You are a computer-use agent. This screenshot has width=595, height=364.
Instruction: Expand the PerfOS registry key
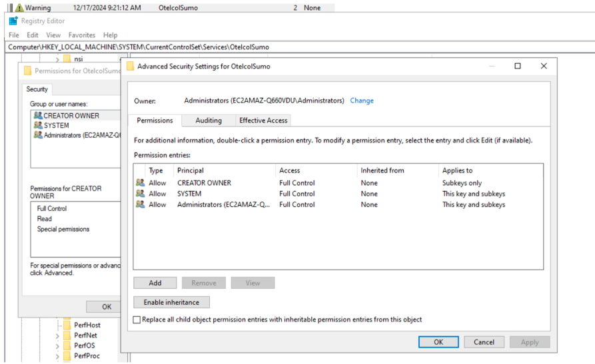pyautogui.click(x=58, y=346)
